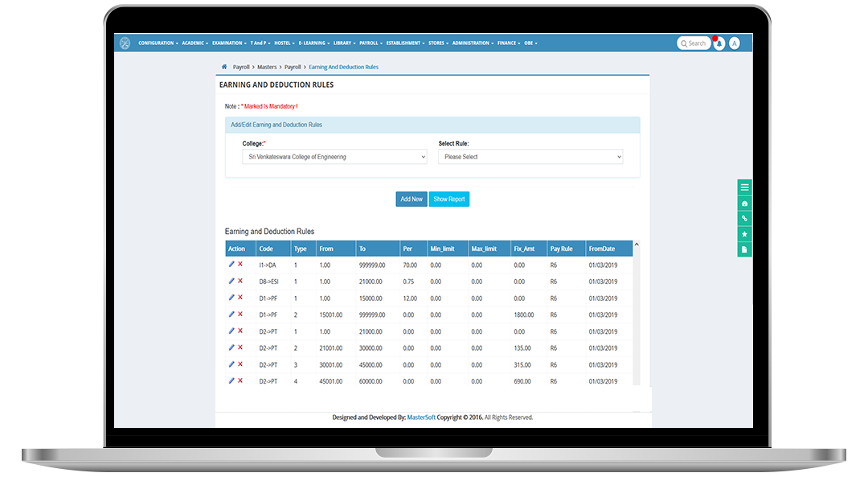The height and width of the screenshot is (477, 868).
Task: Click the Show Report button
Action: coord(448,199)
